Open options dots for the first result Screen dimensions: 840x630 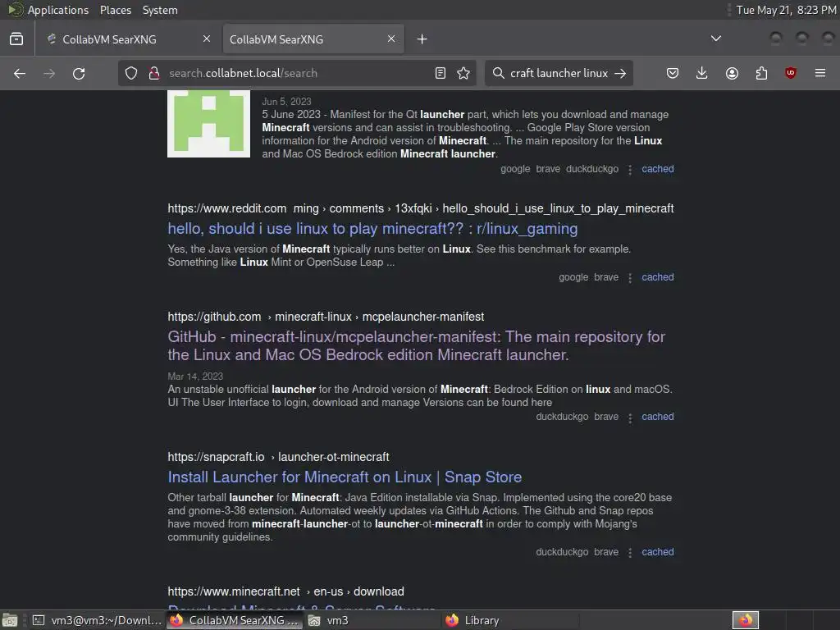point(630,169)
